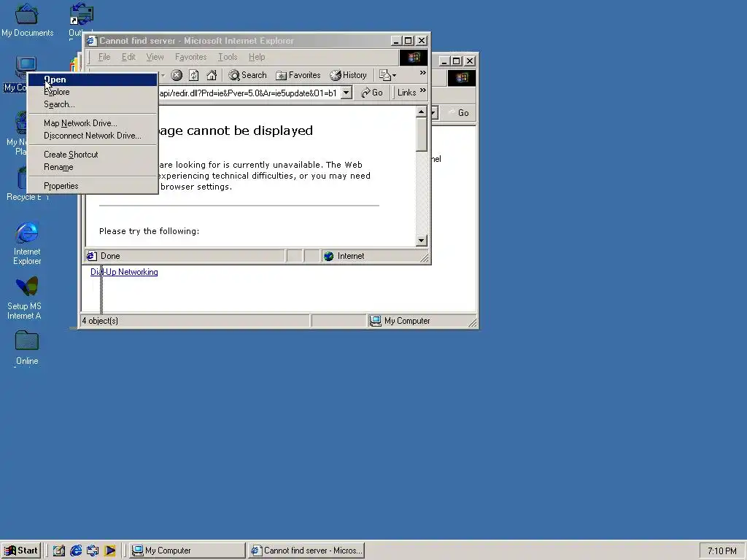Screen dimensions: 747x560
Task: Click the yellow play quick launch icon
Action: pos(110,551)
